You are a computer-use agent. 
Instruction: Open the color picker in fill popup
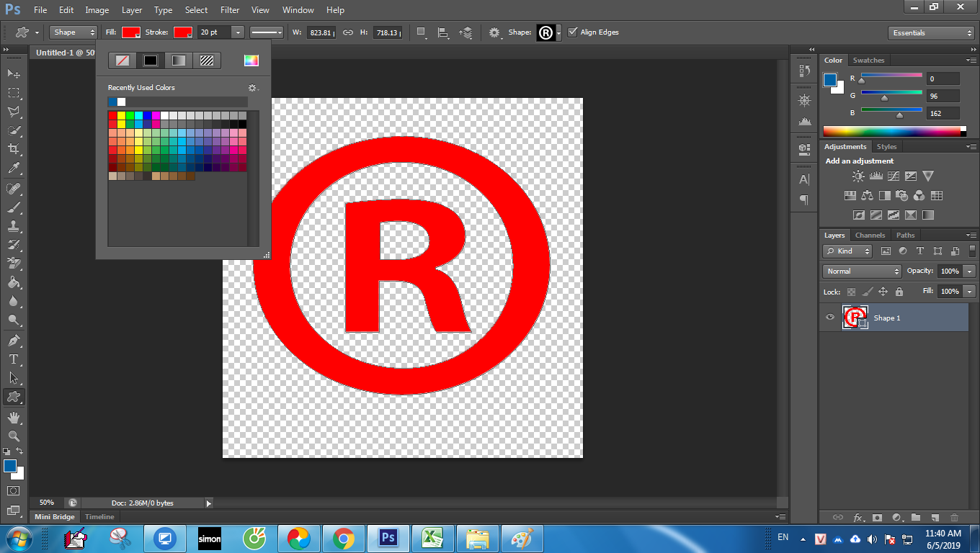click(x=251, y=60)
